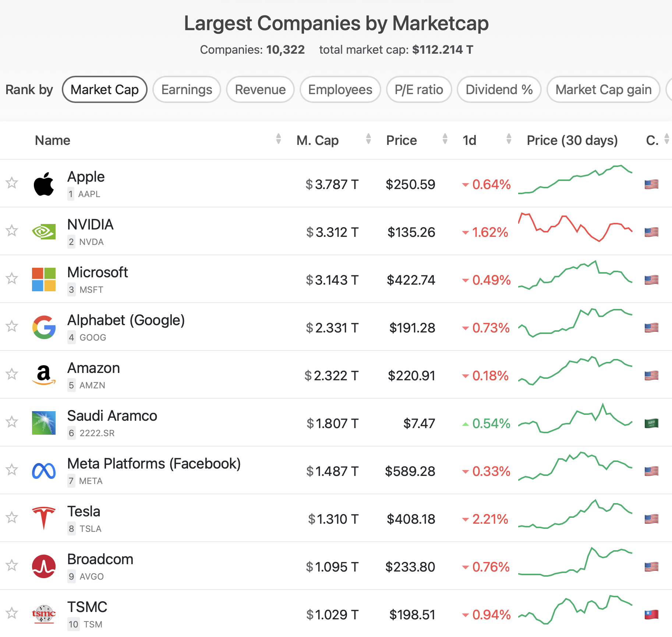Open Apple's 30-day price chart
672x637 pixels.
[575, 179]
